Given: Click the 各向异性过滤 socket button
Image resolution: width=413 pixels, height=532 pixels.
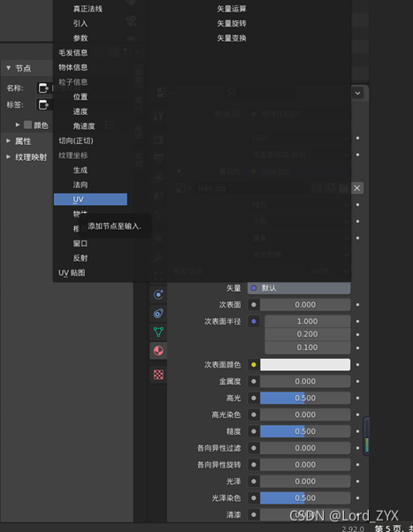Looking at the screenshot, I should point(254,448).
